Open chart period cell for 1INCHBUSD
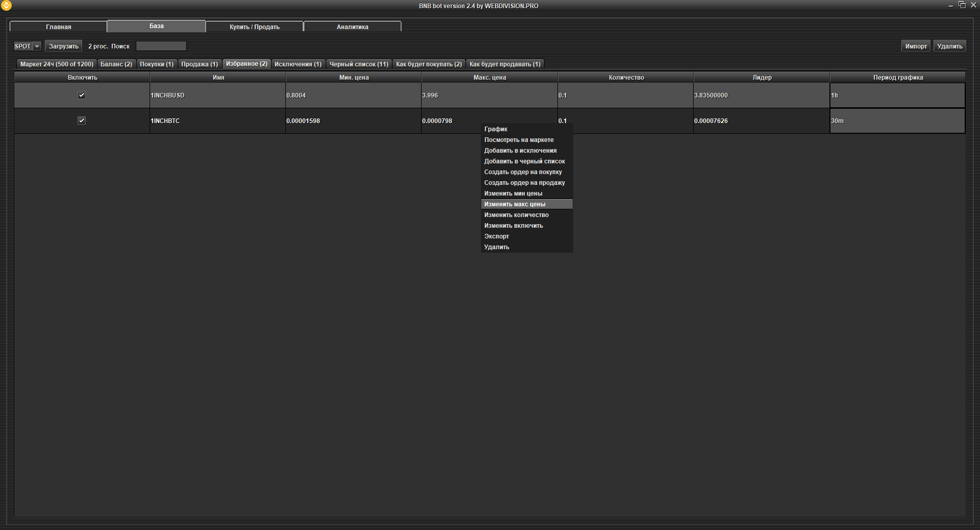Viewport: 980px width, 530px height. 897,95
